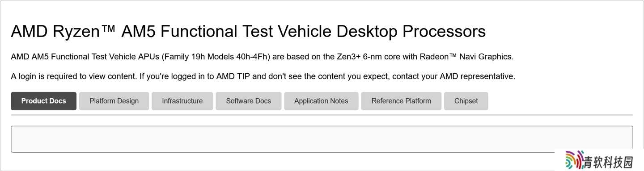Viewport: 644px width, 171px height.
Task: Go to the Software Docs tab
Action: tap(249, 101)
